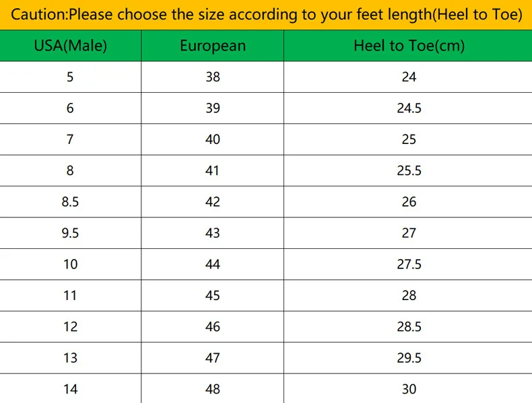Image resolution: width=532 pixels, height=403 pixels.
Task: Click USA size 14 cell
Action: pos(71,389)
